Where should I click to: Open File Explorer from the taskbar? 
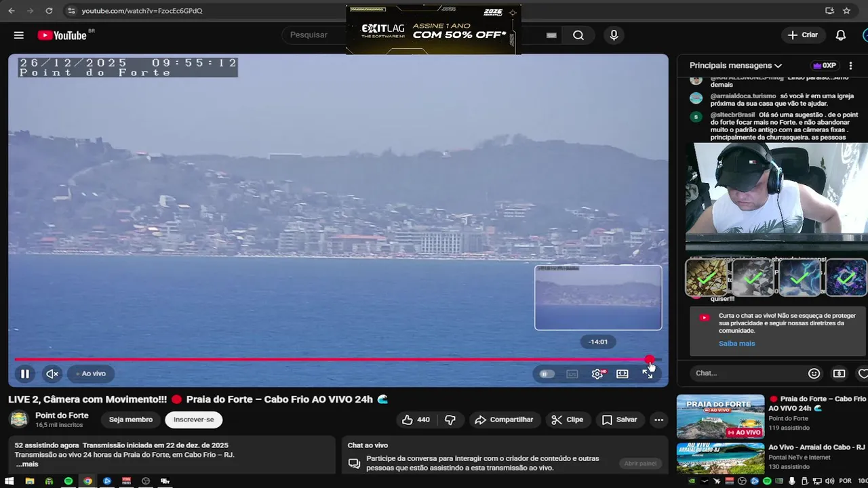tap(30, 481)
